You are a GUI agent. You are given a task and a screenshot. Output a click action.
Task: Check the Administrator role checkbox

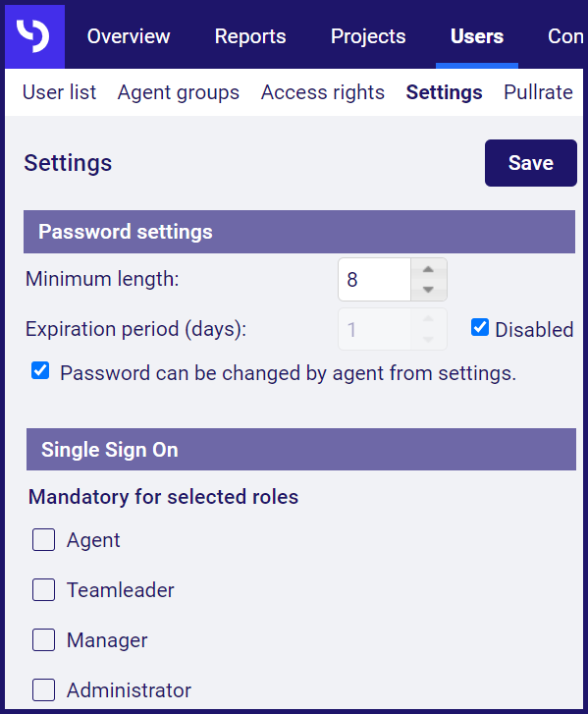tap(44, 689)
